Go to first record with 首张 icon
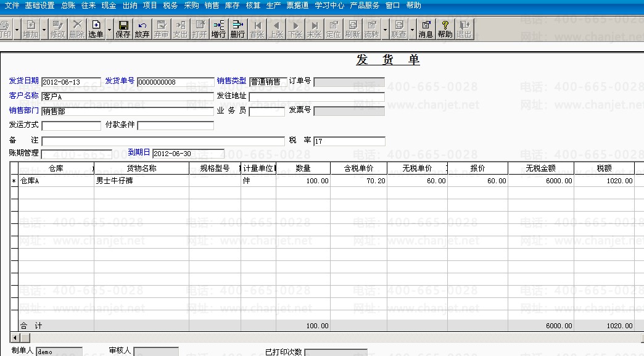The width and height of the screenshot is (644, 356). click(257, 29)
